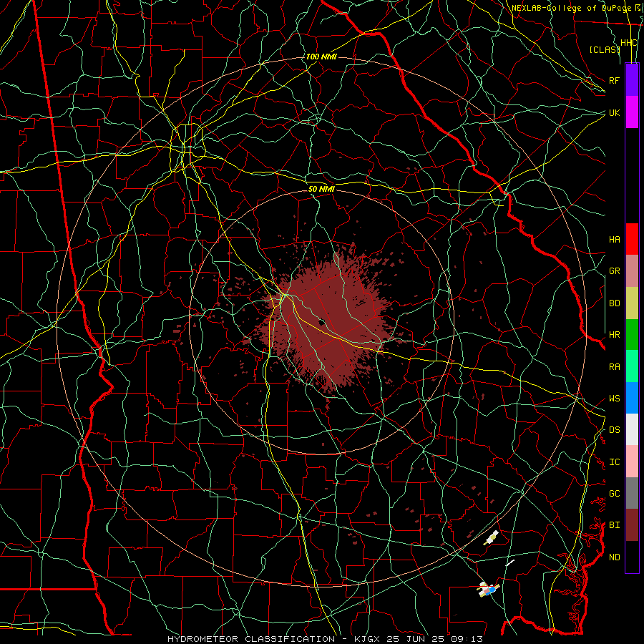
Task: Click the 100 NMI range ring label
Action: point(321,57)
